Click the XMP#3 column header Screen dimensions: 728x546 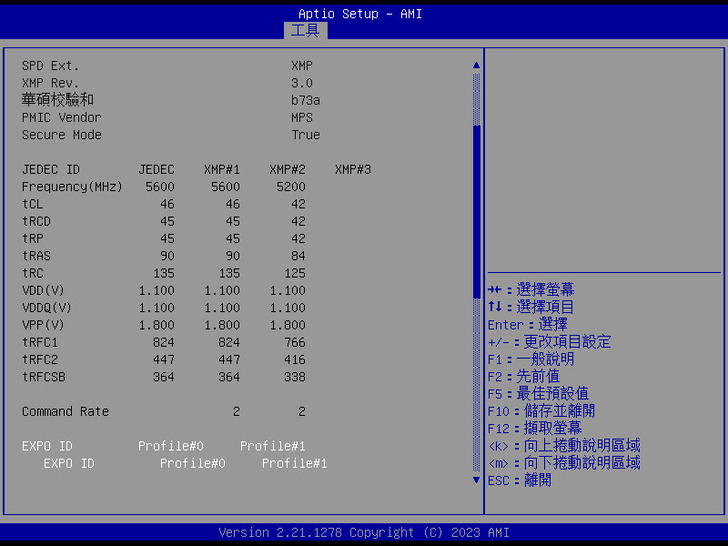pos(353,169)
